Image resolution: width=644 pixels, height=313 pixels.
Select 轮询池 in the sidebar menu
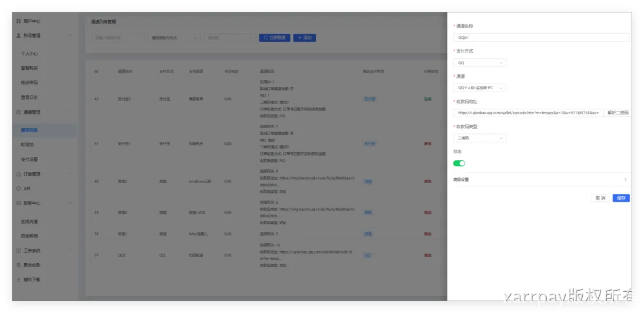[27, 145]
